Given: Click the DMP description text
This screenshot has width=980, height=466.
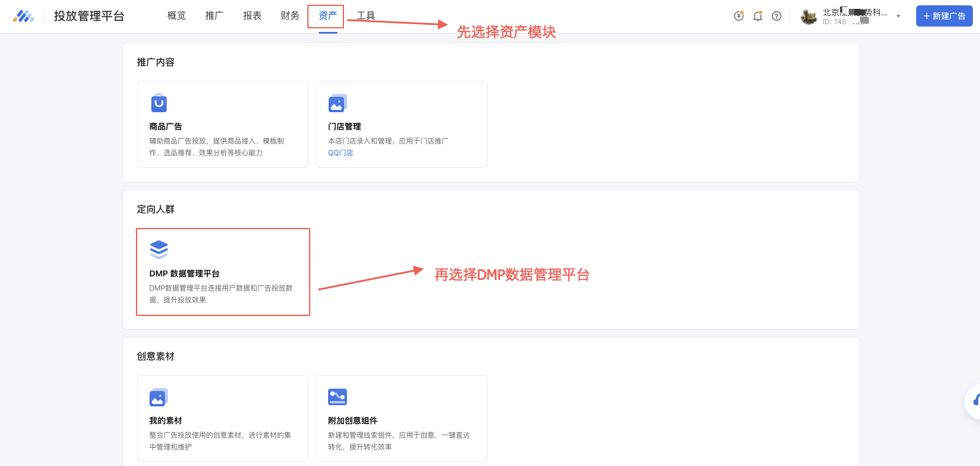Looking at the screenshot, I should (x=221, y=294).
